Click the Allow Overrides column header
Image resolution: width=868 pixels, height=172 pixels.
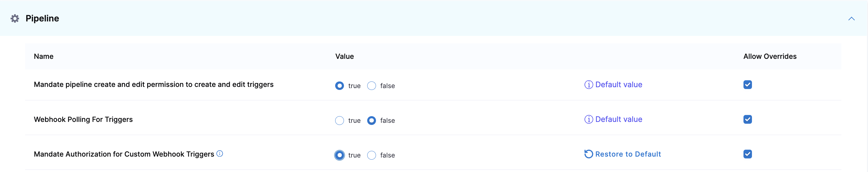tap(769, 56)
